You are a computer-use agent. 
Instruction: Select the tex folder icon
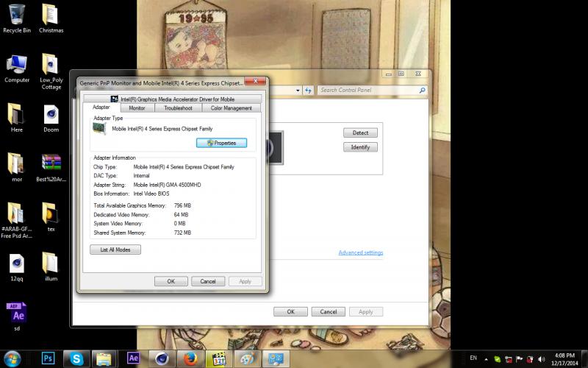click(x=51, y=216)
